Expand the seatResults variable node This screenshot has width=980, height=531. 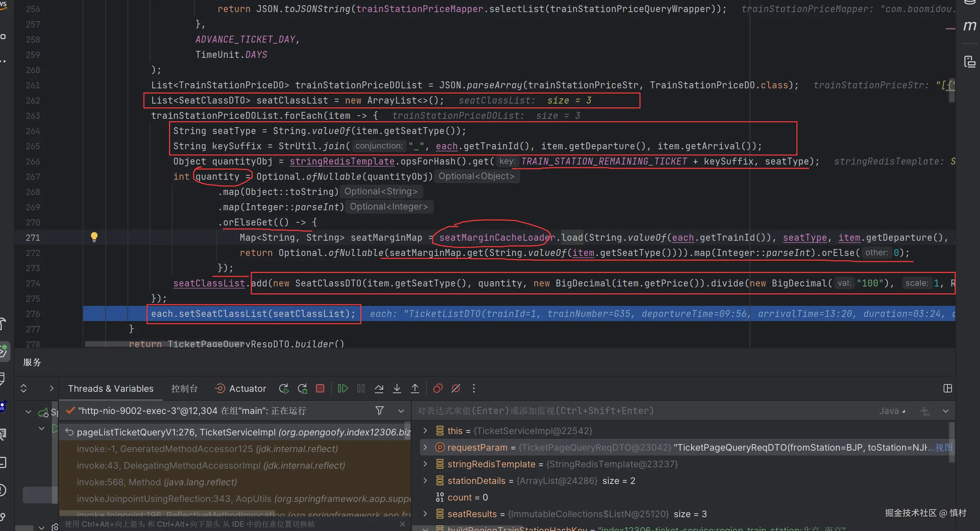(x=425, y=514)
